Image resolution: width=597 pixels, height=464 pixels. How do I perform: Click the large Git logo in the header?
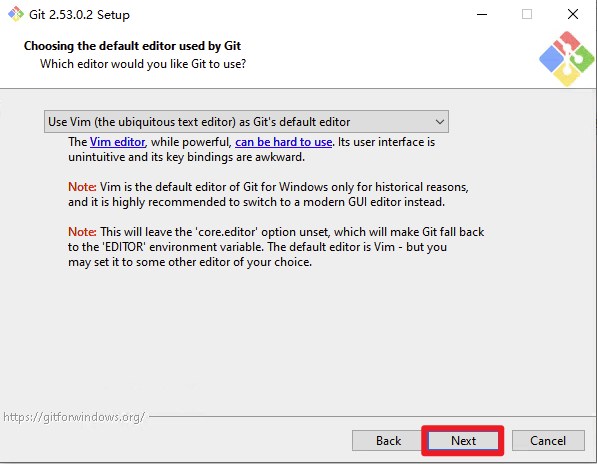tap(567, 59)
